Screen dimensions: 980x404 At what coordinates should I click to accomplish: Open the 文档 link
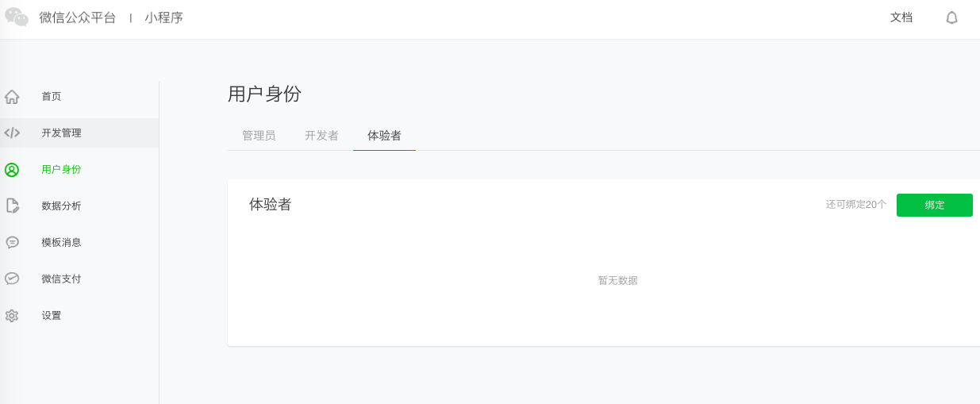pyautogui.click(x=901, y=17)
